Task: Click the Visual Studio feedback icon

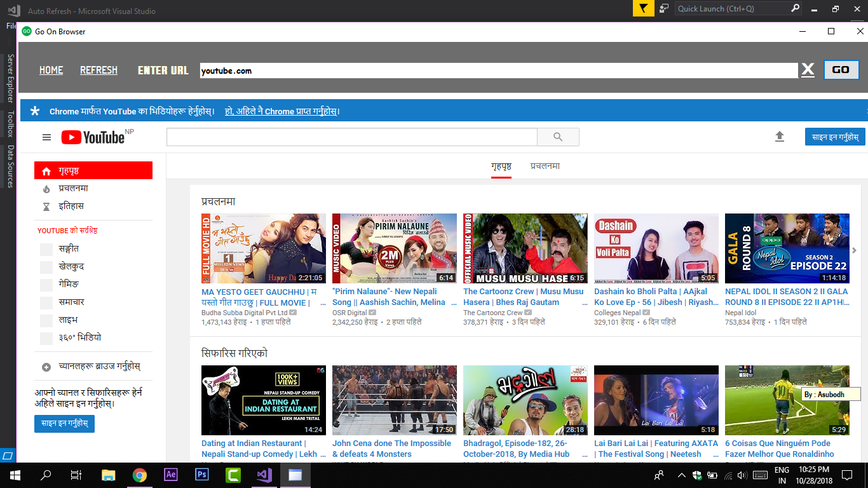Action: pos(664,9)
